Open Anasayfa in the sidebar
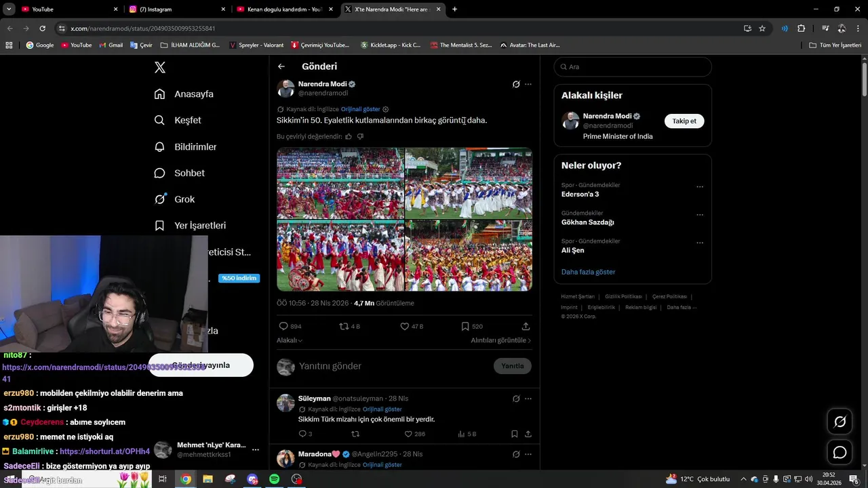This screenshot has width=868, height=488. 184,94
